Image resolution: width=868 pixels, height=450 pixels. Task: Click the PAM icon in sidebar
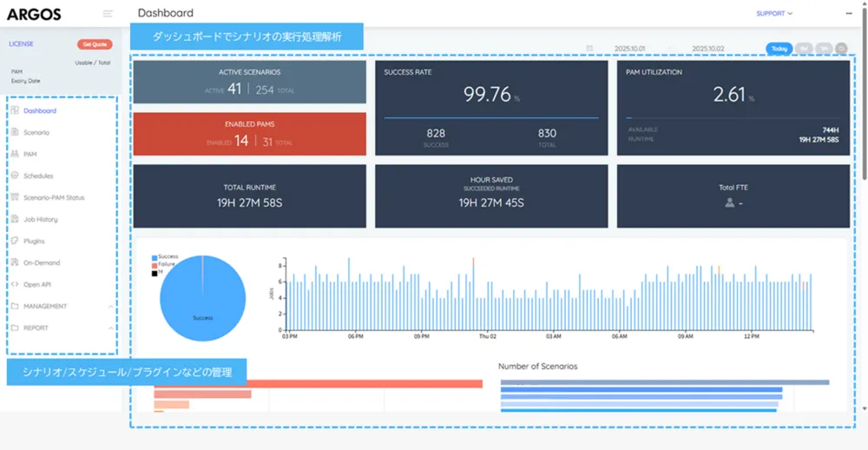(15, 155)
